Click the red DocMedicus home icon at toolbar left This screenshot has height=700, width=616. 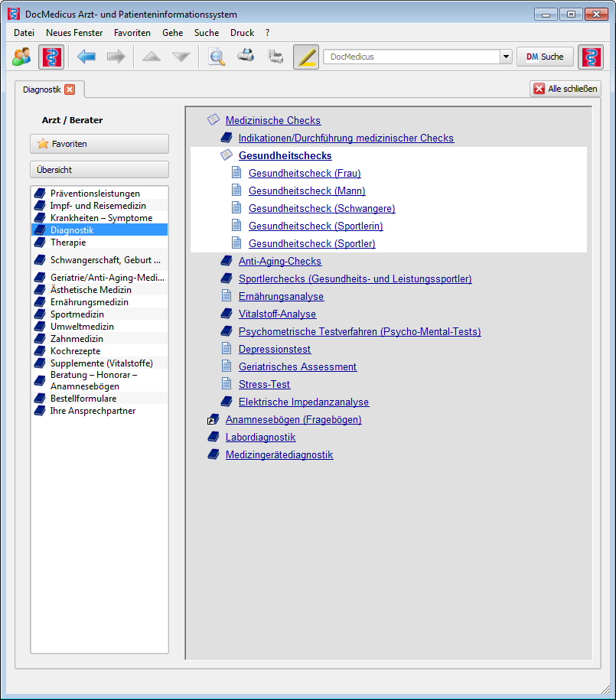tap(51, 57)
